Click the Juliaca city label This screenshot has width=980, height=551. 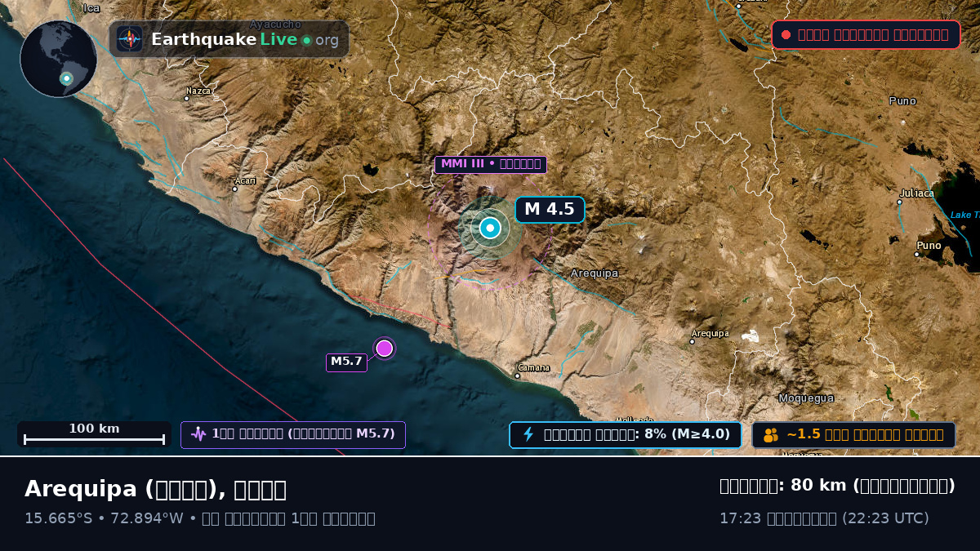(x=916, y=193)
